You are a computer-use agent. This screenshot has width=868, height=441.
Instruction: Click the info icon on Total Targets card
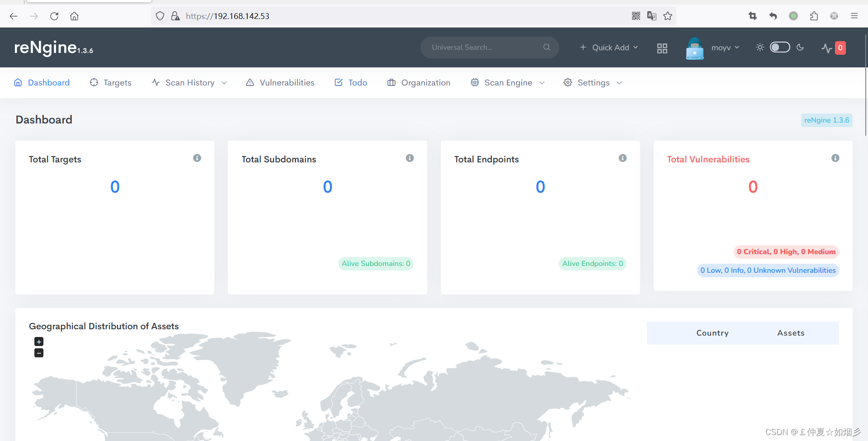click(197, 158)
